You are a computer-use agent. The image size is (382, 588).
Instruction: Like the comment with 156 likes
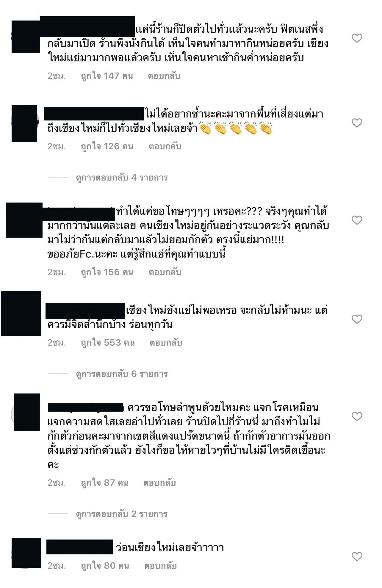coord(357,220)
